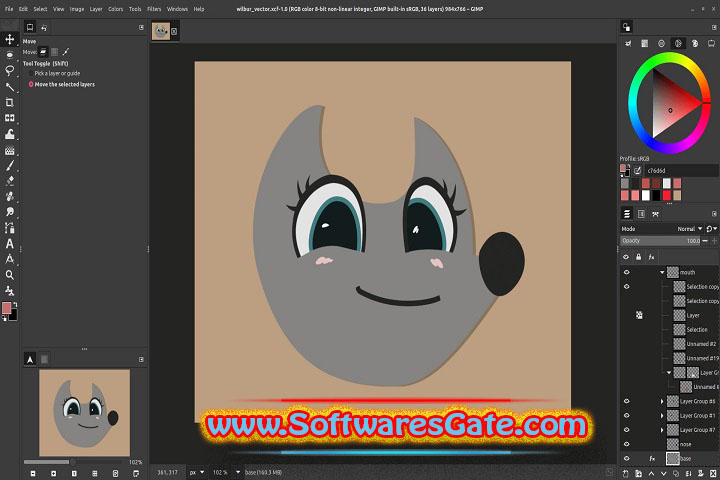This screenshot has height=480, width=720.
Task: Hide the mouth layer group
Action: (626, 272)
